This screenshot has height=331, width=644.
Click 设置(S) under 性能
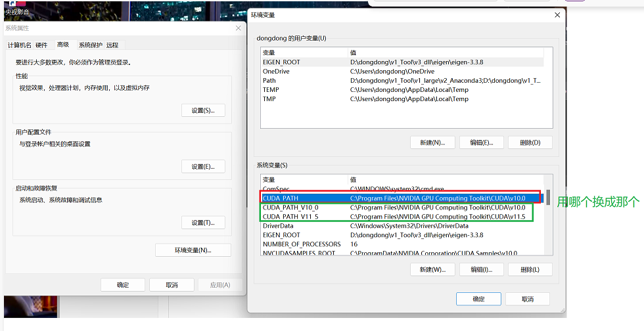[203, 110]
